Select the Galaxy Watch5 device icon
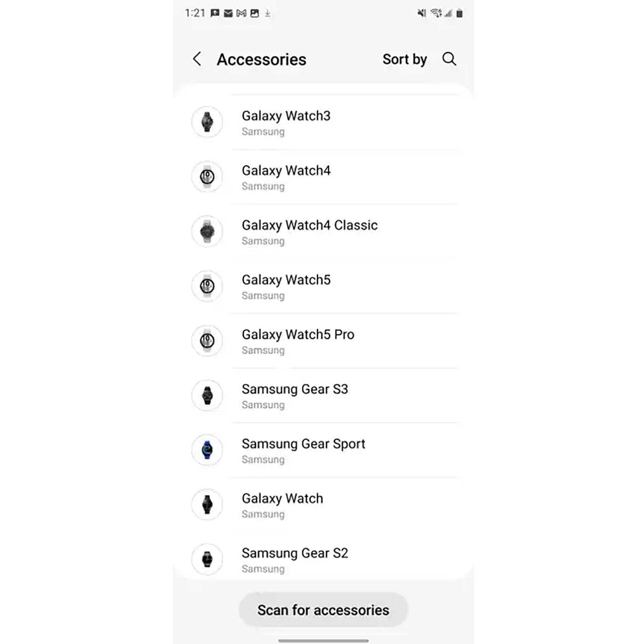This screenshot has width=644, height=644. (x=207, y=287)
